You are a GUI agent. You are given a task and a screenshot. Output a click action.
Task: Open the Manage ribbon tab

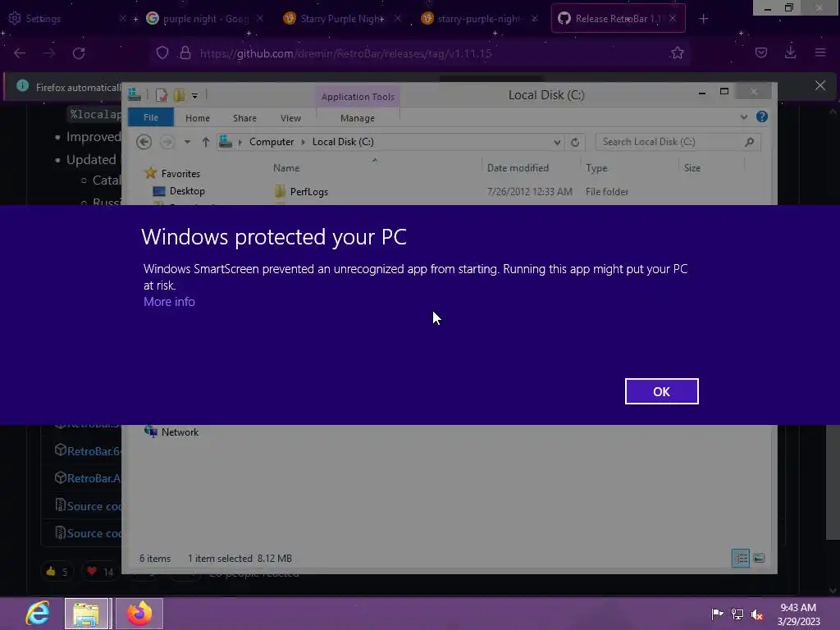click(x=358, y=118)
